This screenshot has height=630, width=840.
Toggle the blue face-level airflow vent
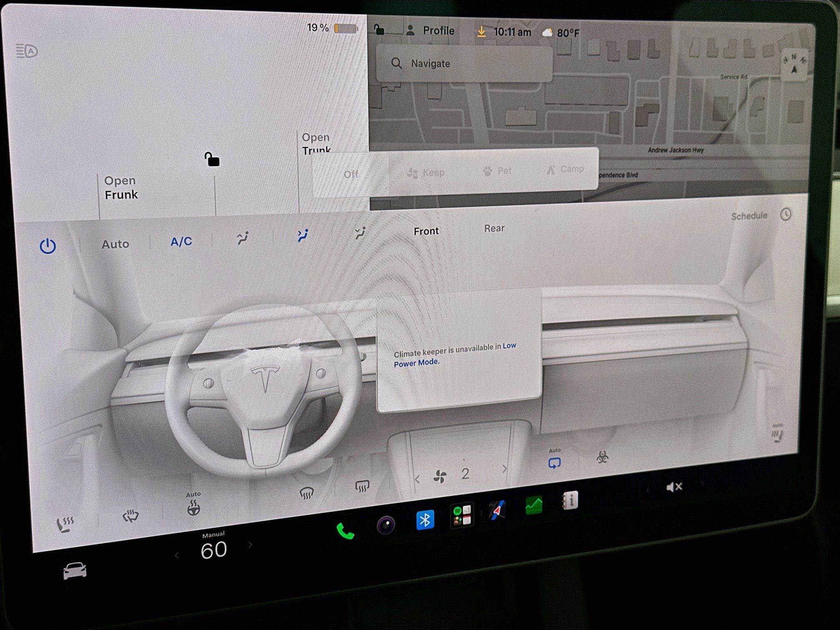[x=303, y=235]
